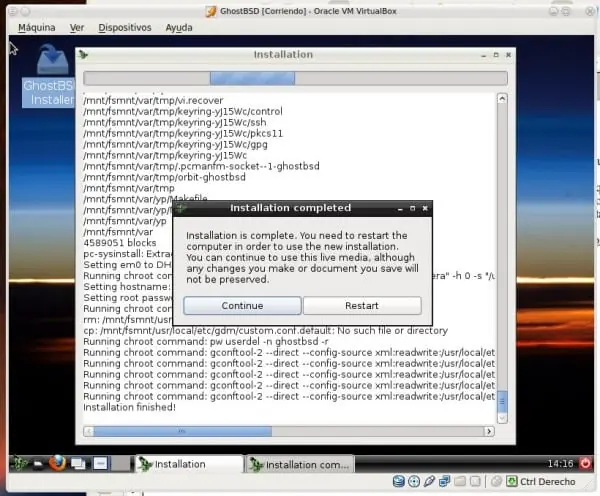Image resolution: width=600 pixels, height=496 pixels.
Task: Click the orbit-ghostbsd log line
Action: 165,178
